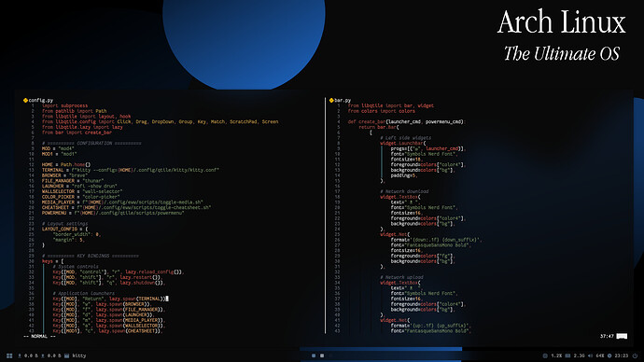The image size is (644, 362).
Task: Click the LAYOUT_CONFIG = { line
Action: pyautogui.click(x=65, y=229)
